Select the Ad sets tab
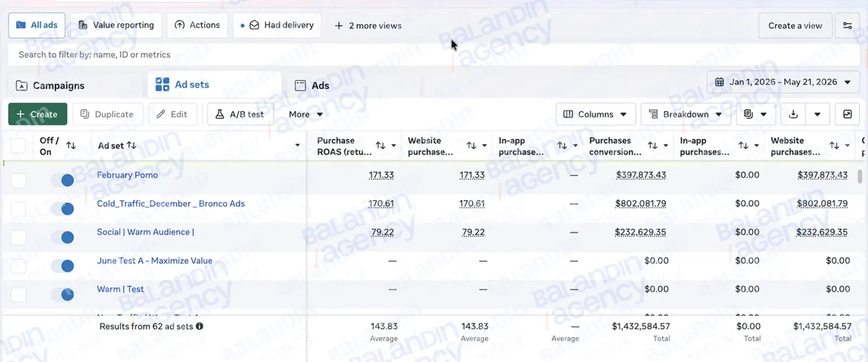 tap(214, 85)
